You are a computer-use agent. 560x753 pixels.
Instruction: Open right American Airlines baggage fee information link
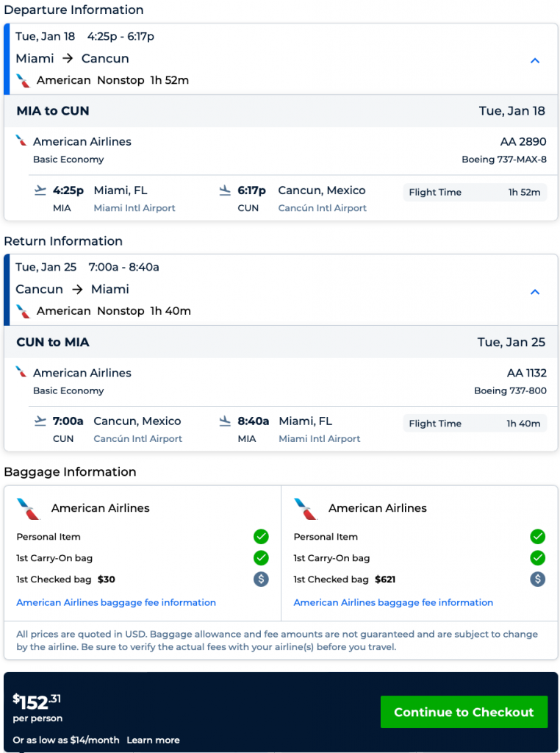pyautogui.click(x=393, y=602)
